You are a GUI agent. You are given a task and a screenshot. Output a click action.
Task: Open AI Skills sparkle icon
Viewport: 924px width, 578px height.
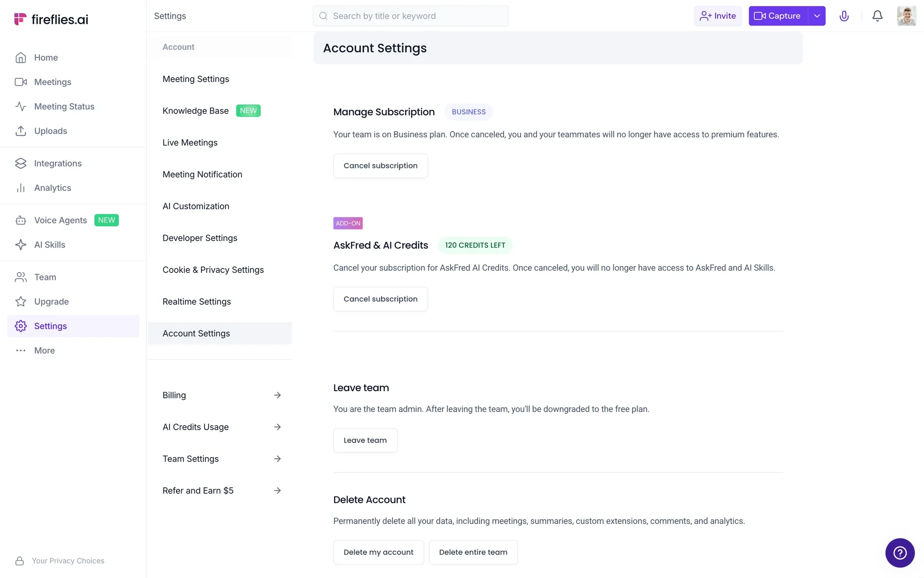pyautogui.click(x=21, y=245)
